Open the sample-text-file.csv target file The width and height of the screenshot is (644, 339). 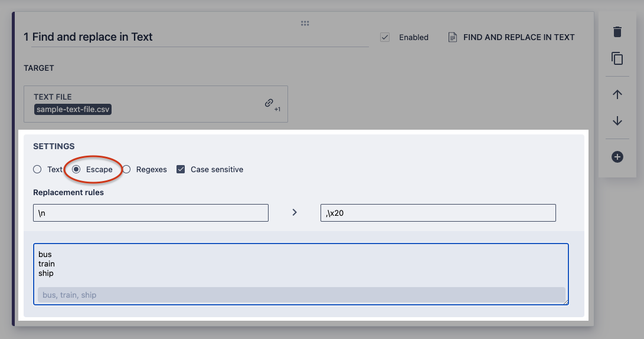click(74, 109)
